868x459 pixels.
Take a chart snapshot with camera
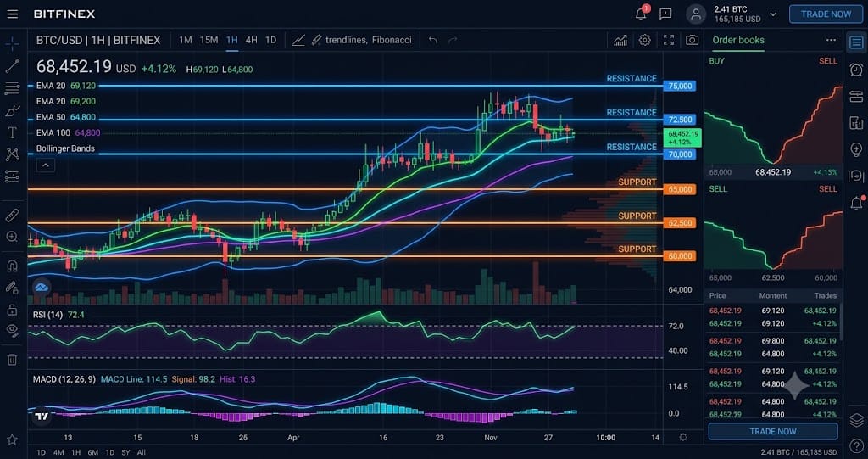pos(692,40)
